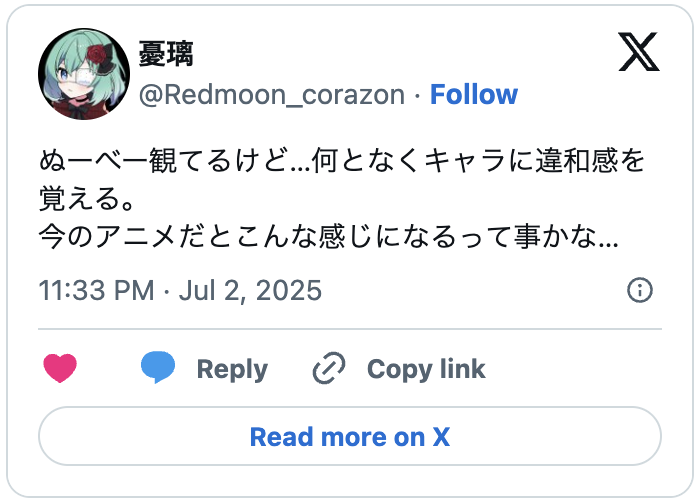The width and height of the screenshot is (700, 504).
Task: Click the chain link icon
Action: pyautogui.click(x=329, y=369)
